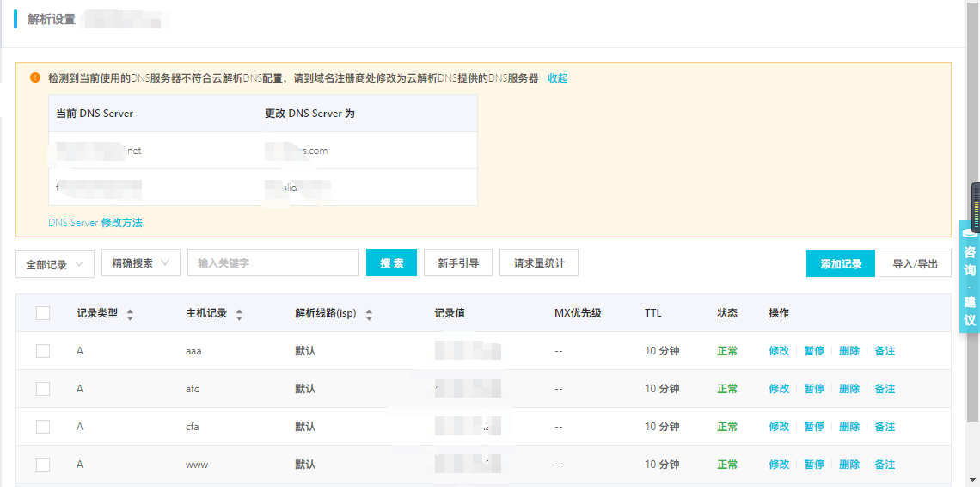This screenshot has width=980, height=487.
Task: Click 暂停 for the aaa record
Action: (x=814, y=351)
